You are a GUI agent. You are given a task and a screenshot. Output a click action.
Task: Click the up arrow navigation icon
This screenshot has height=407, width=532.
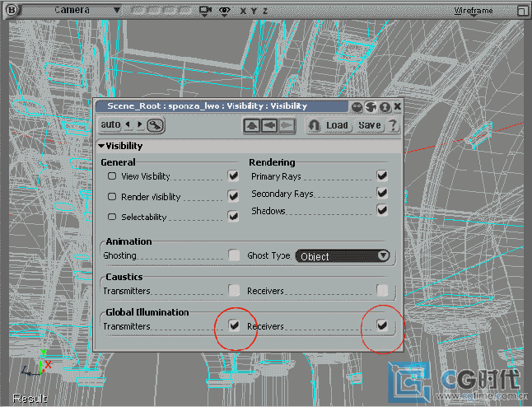[252, 125]
